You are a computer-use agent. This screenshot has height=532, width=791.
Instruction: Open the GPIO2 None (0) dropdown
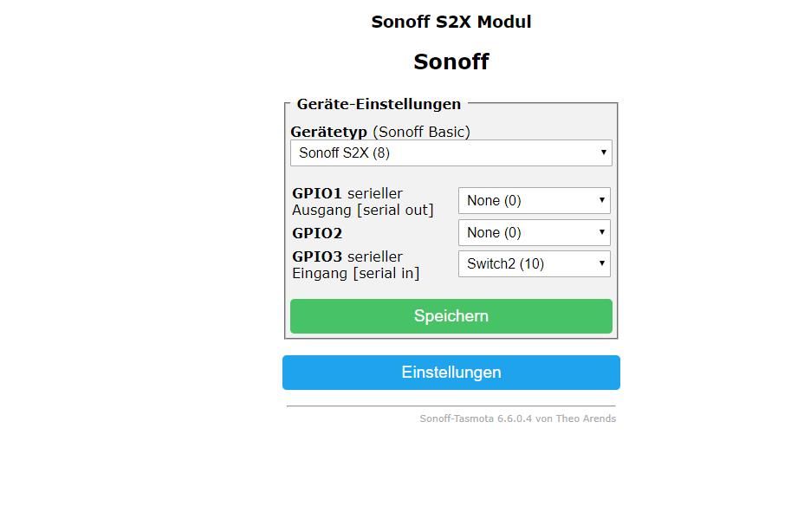tap(535, 232)
